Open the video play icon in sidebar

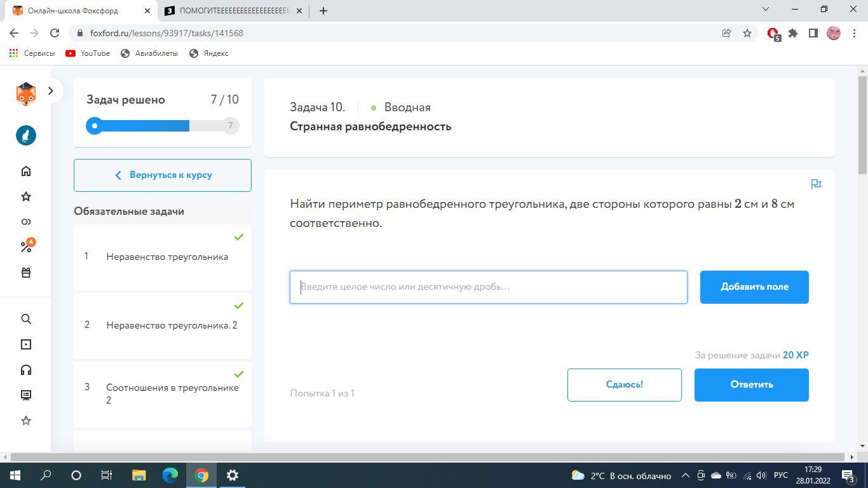(x=26, y=344)
